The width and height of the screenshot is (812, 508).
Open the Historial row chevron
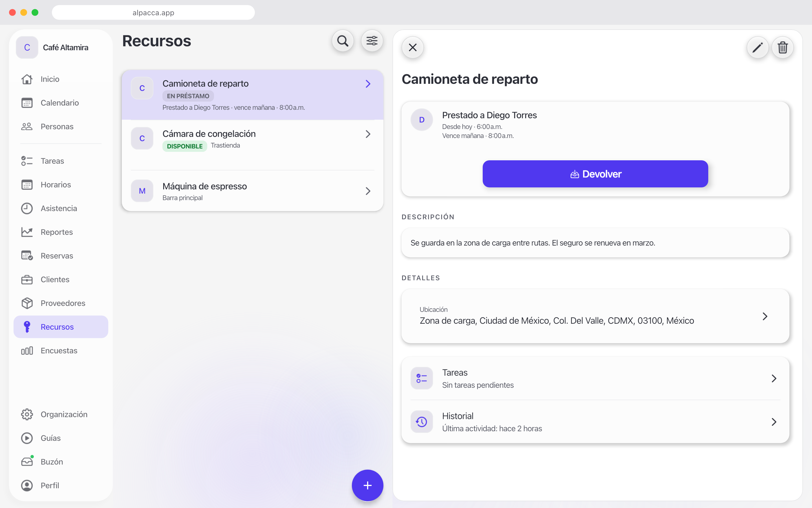pyautogui.click(x=774, y=422)
